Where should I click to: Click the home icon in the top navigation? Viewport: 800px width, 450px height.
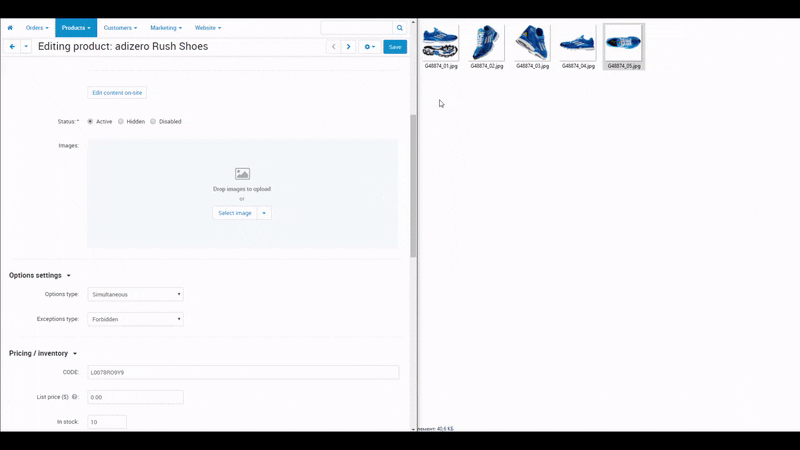click(10, 28)
